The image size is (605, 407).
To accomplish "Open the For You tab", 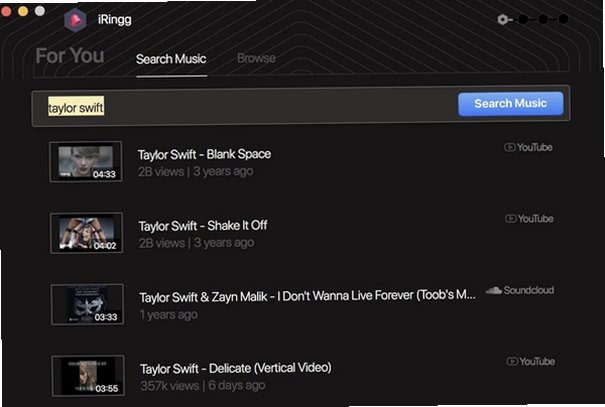I will coord(70,56).
